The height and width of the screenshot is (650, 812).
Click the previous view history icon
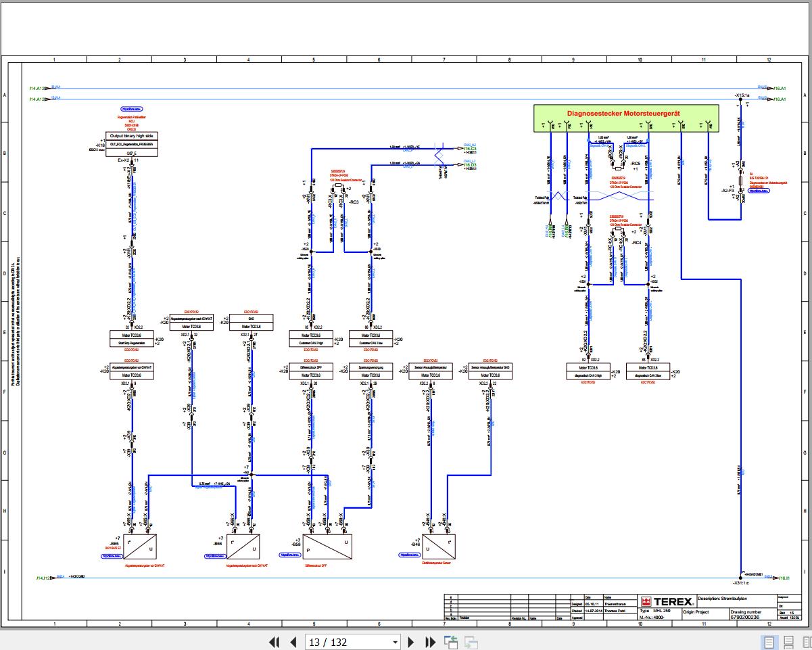pyautogui.click(x=450, y=642)
